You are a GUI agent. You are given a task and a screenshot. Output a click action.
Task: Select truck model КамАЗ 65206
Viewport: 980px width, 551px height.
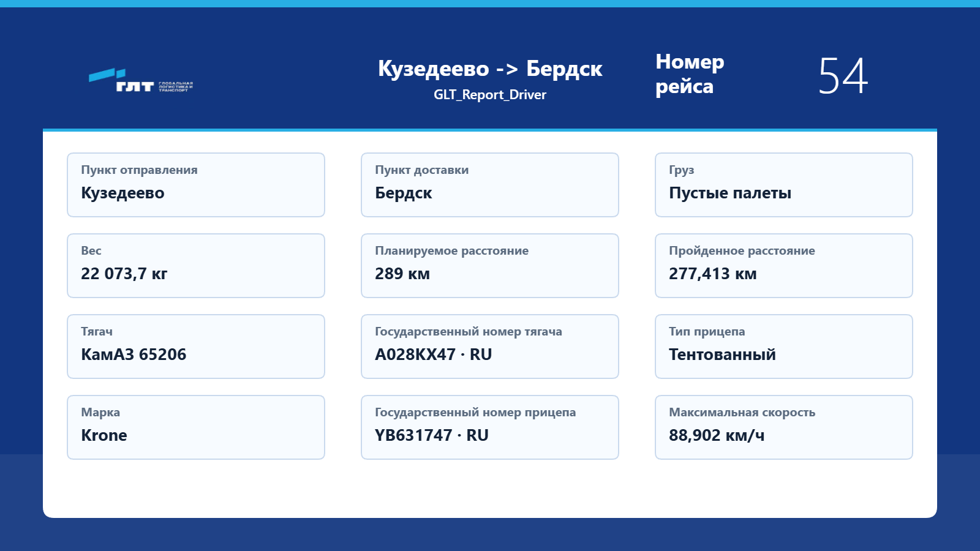(134, 354)
